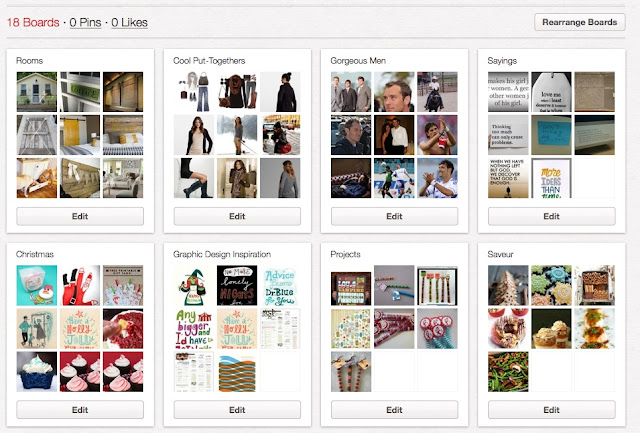
Task: Edit the Saveur board
Action: tap(551, 410)
